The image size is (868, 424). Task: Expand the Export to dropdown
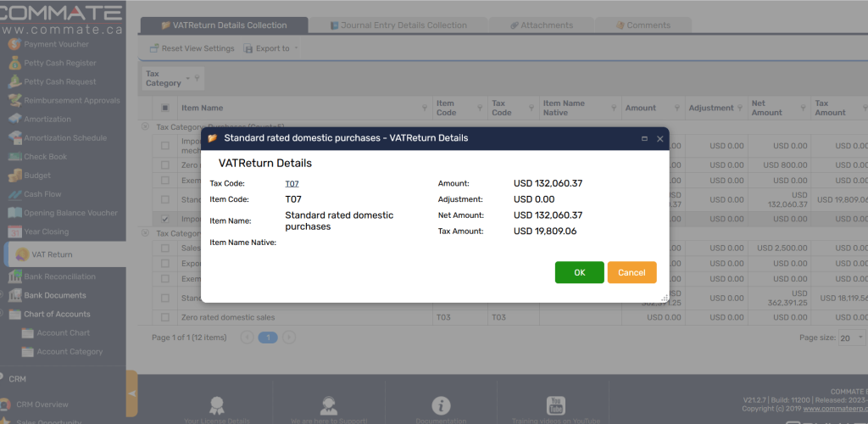[x=271, y=48]
